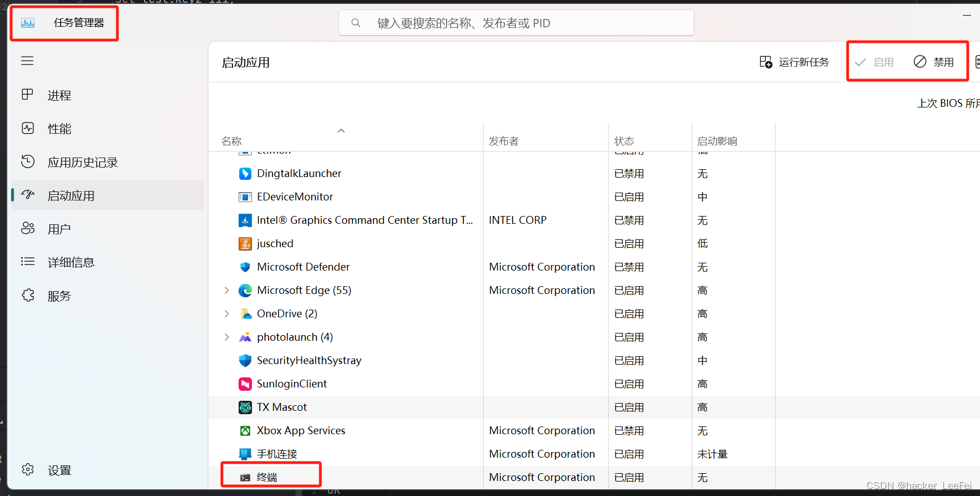Select the TX Mascot entry name
Image resolution: width=980 pixels, height=496 pixels.
pos(281,407)
